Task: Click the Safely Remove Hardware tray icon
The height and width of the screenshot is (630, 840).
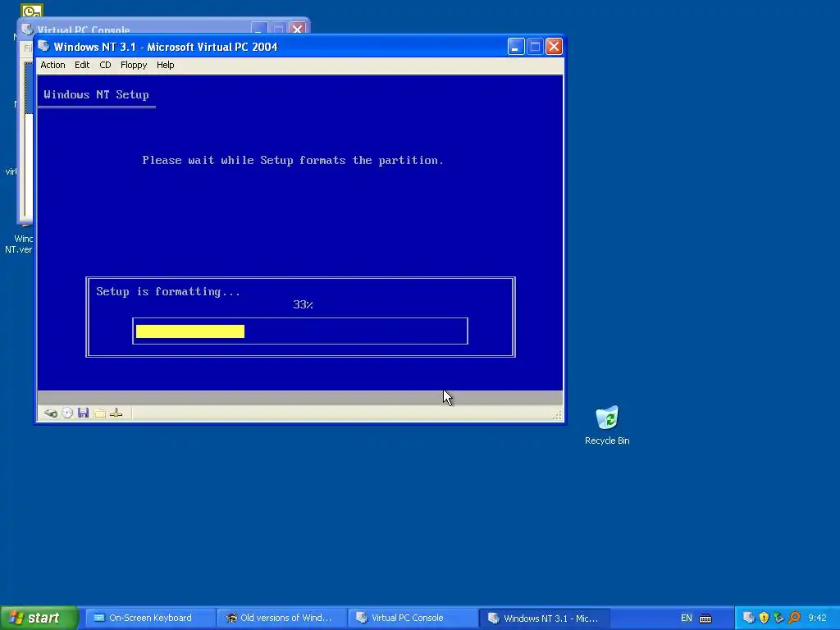Action: click(x=779, y=618)
